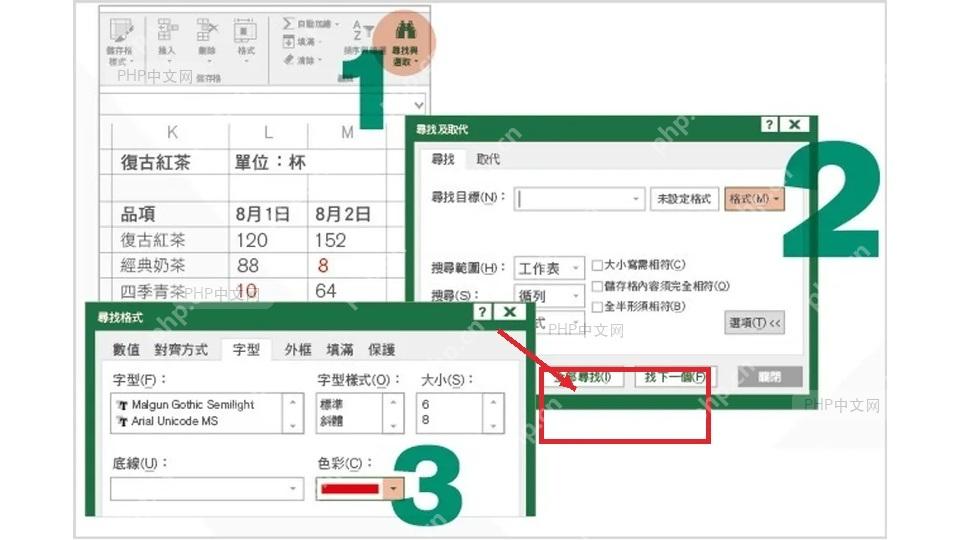The width and height of the screenshot is (960, 540).
Task: Enable 儲存格內容須完全相符 checkbox
Action: (x=597, y=286)
